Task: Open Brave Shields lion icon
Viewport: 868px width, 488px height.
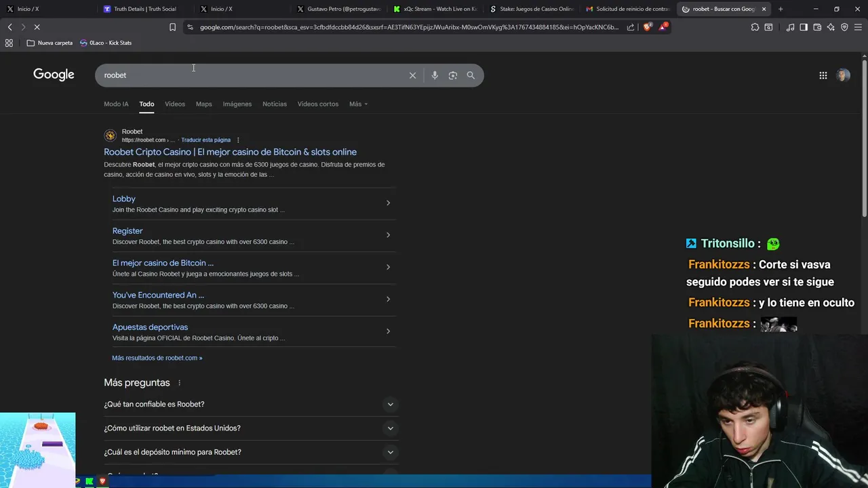Action: pyautogui.click(x=647, y=27)
